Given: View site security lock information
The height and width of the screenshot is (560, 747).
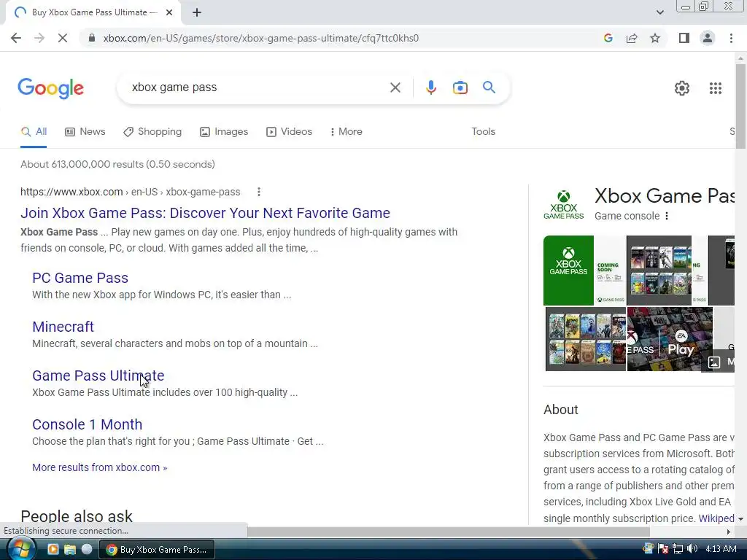Looking at the screenshot, I should click(x=92, y=38).
